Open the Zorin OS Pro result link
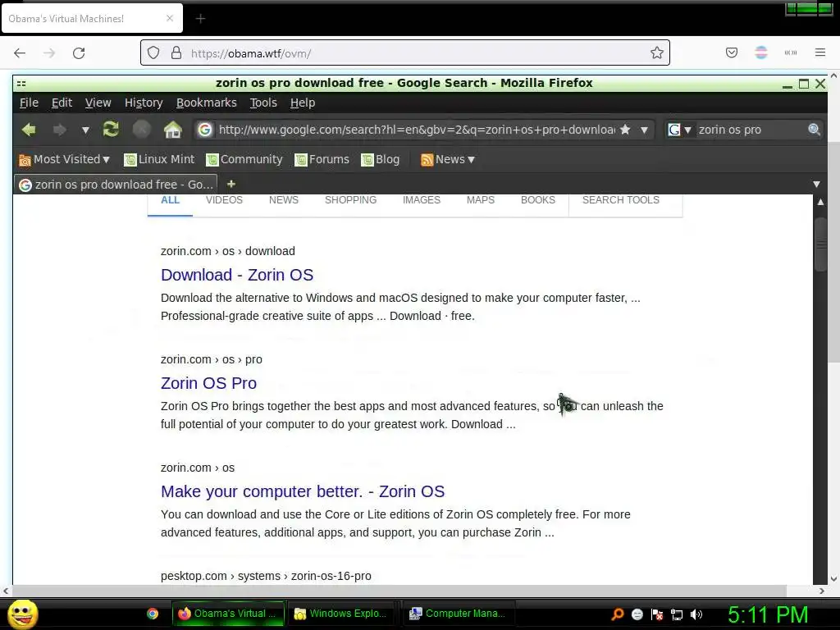Screen dimensions: 840x630 pyautogui.click(x=208, y=383)
